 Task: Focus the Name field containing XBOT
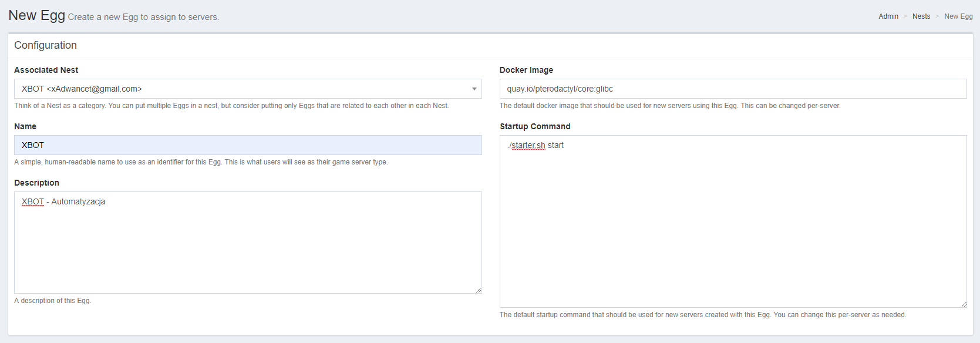click(247, 145)
